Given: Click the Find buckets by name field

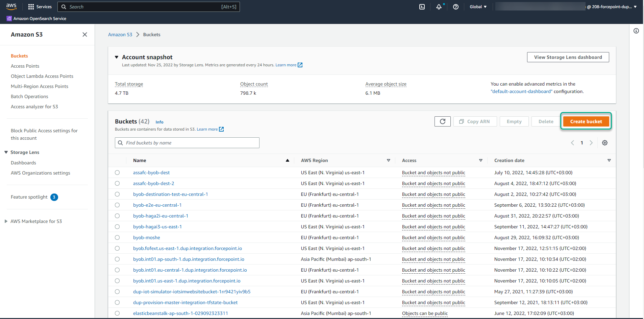Looking at the screenshot, I should point(187,142).
